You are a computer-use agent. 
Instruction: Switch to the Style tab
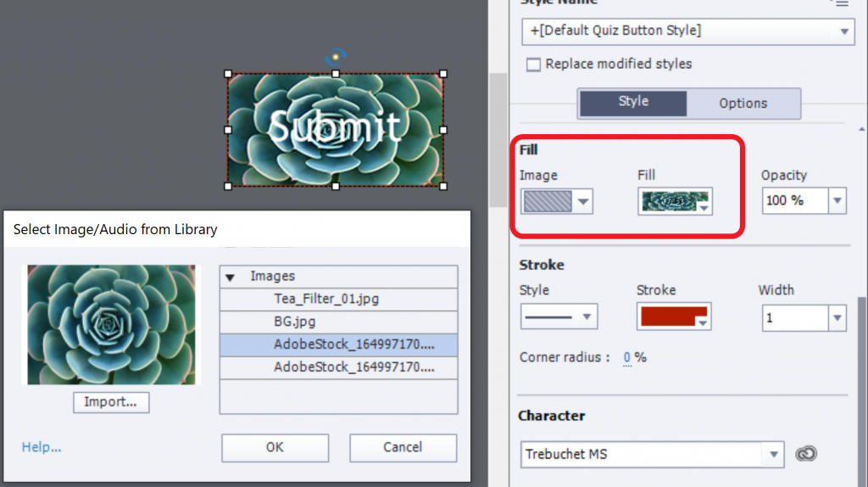632,103
